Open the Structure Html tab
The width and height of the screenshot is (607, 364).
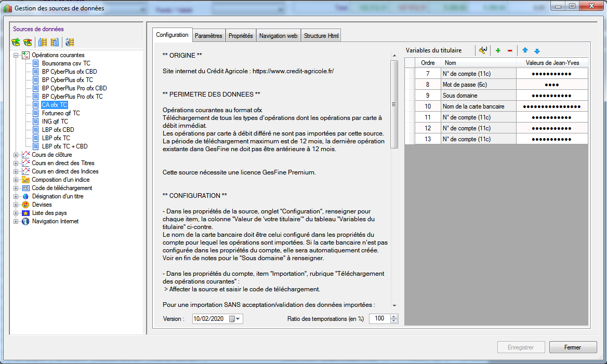[x=322, y=36]
